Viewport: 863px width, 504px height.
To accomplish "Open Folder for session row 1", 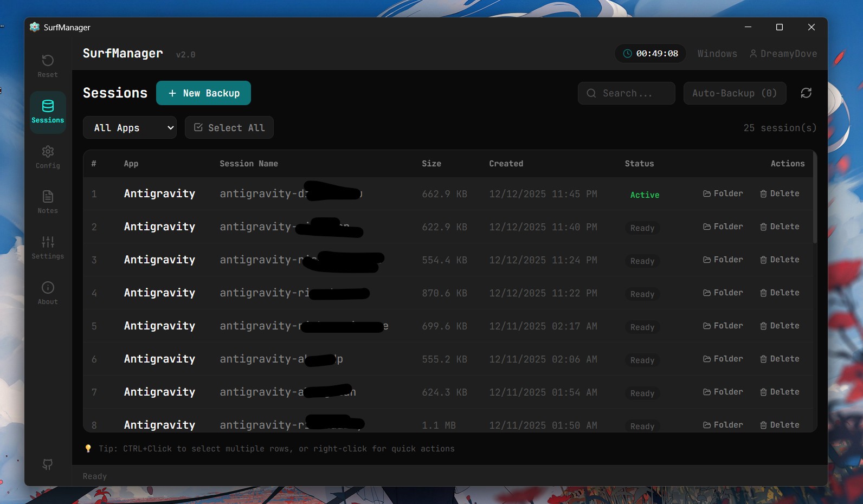I will tap(723, 194).
